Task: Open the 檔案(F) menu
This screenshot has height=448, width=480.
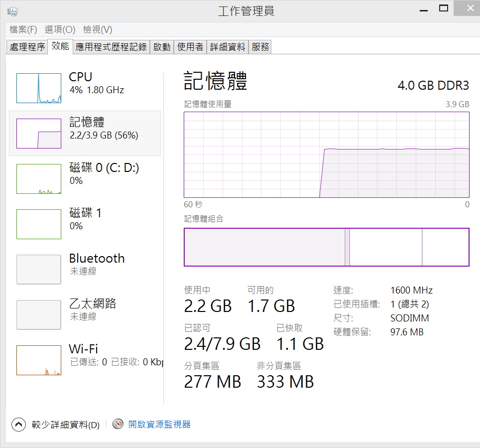Action: coord(23,30)
